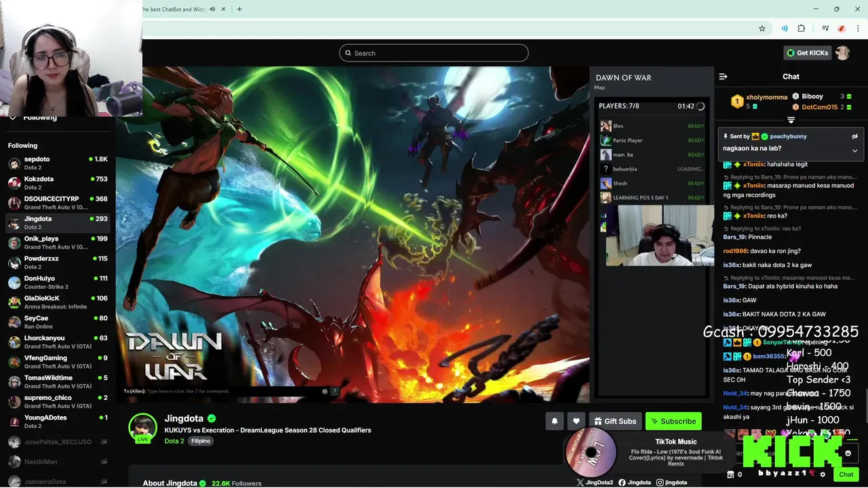Image resolution: width=868 pixels, height=488 pixels.
Task: Toggle stream notifications bell button
Action: click(x=554, y=421)
